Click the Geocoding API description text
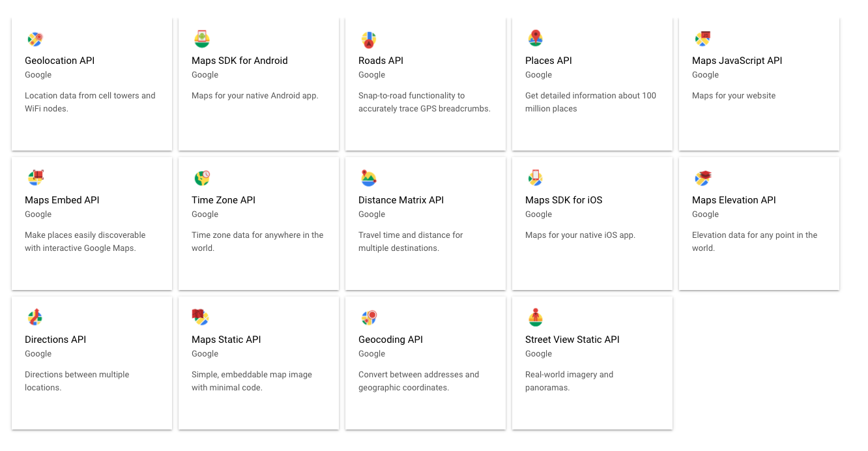 (418, 381)
